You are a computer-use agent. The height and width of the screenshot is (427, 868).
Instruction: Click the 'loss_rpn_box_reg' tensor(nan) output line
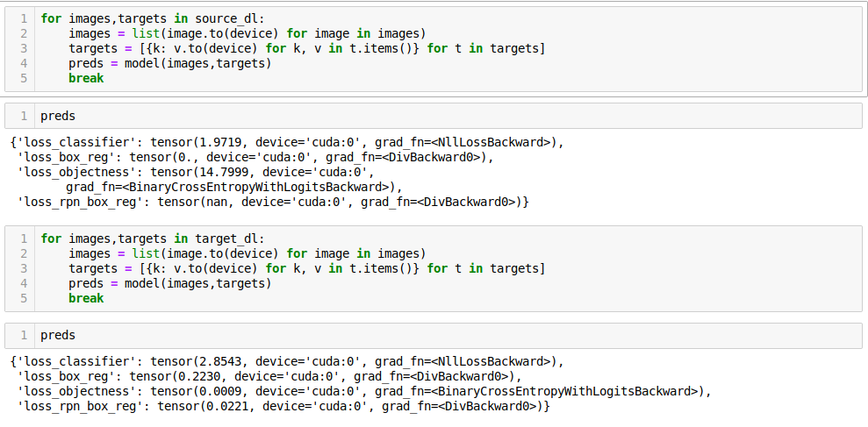[273, 202]
